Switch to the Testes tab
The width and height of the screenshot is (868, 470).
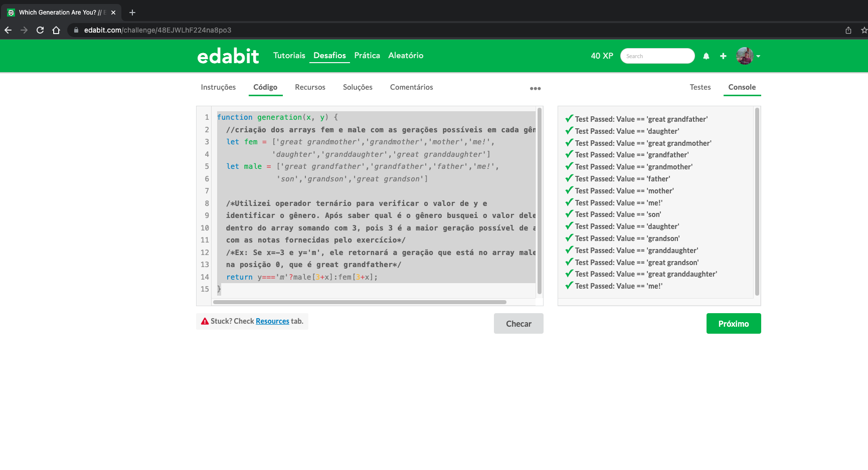[x=700, y=87]
